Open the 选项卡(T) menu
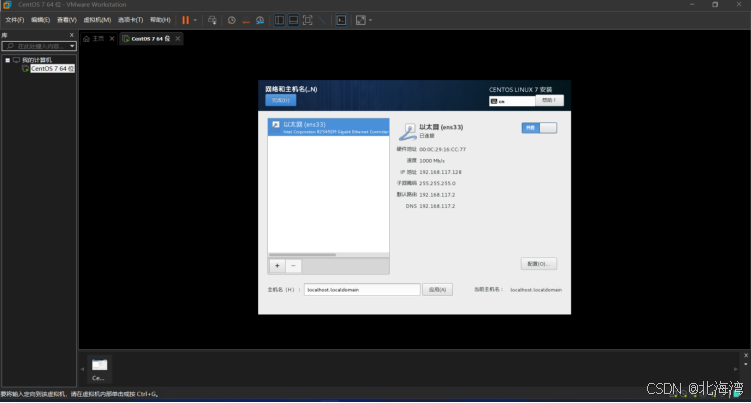 click(130, 20)
